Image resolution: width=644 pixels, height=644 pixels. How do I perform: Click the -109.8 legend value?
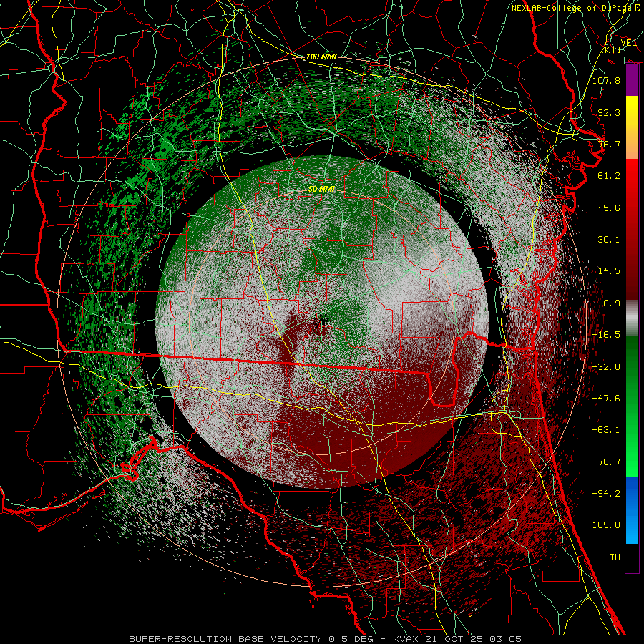point(603,525)
